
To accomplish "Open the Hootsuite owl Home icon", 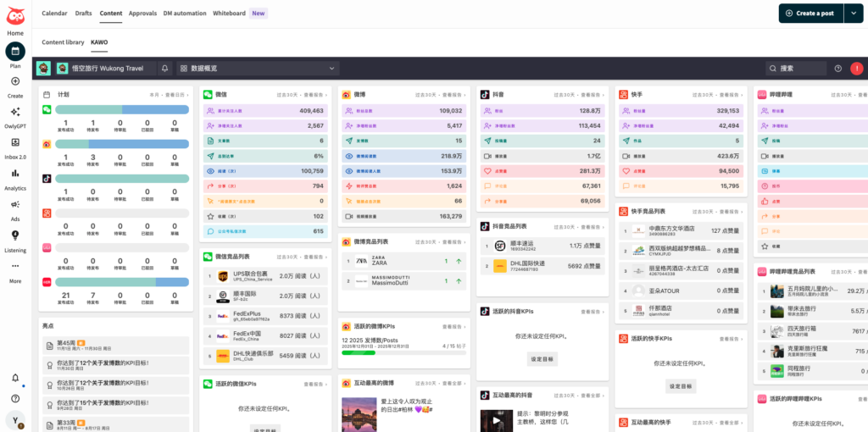I will pos(15,16).
